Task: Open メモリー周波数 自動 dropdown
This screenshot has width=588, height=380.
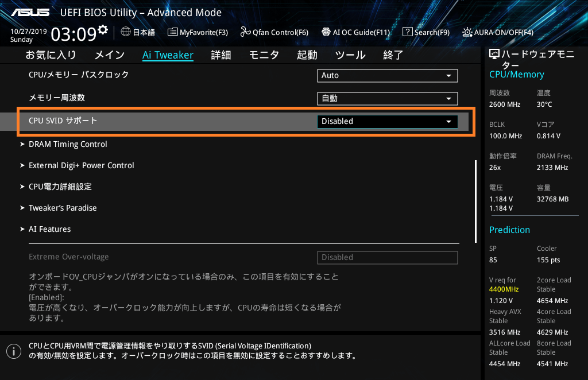Action: click(x=388, y=99)
